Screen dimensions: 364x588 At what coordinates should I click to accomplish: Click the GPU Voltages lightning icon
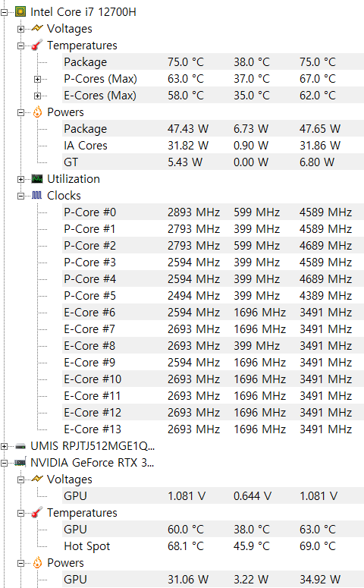[37, 480]
